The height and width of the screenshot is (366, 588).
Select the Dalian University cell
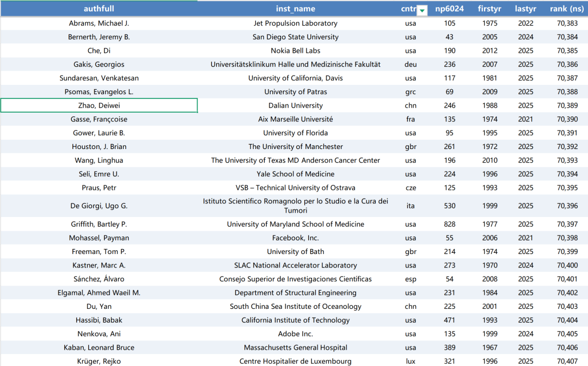[295, 106]
